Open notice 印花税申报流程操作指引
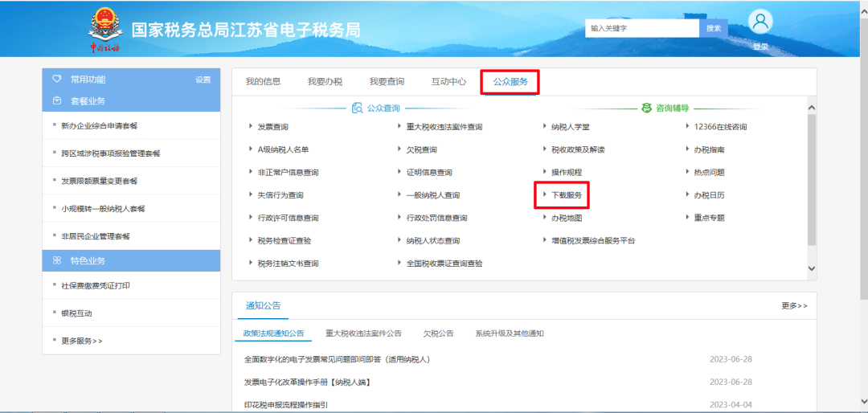 [x=286, y=405]
